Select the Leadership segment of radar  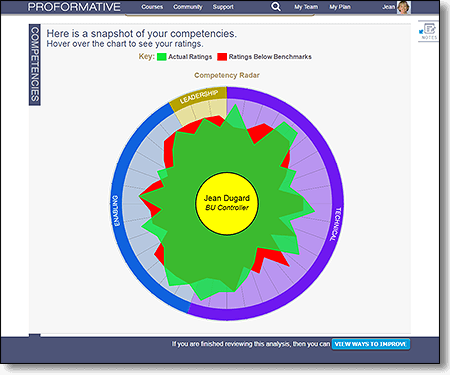point(199,97)
